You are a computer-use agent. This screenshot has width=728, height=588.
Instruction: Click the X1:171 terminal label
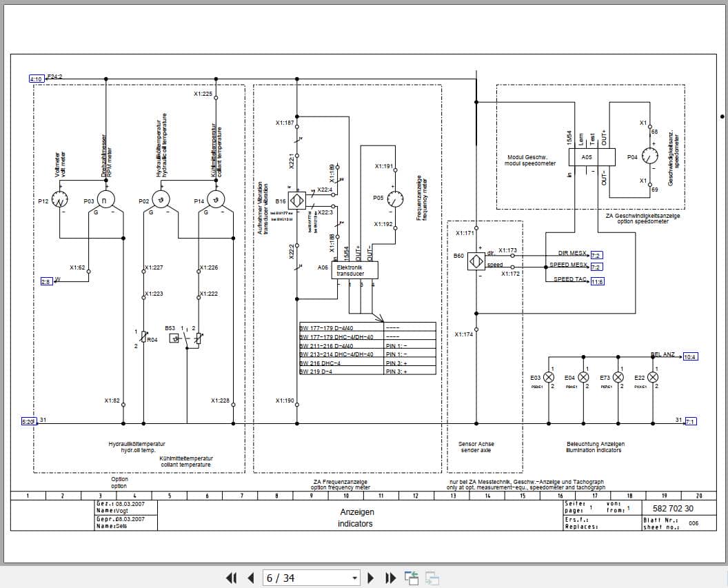465,233
